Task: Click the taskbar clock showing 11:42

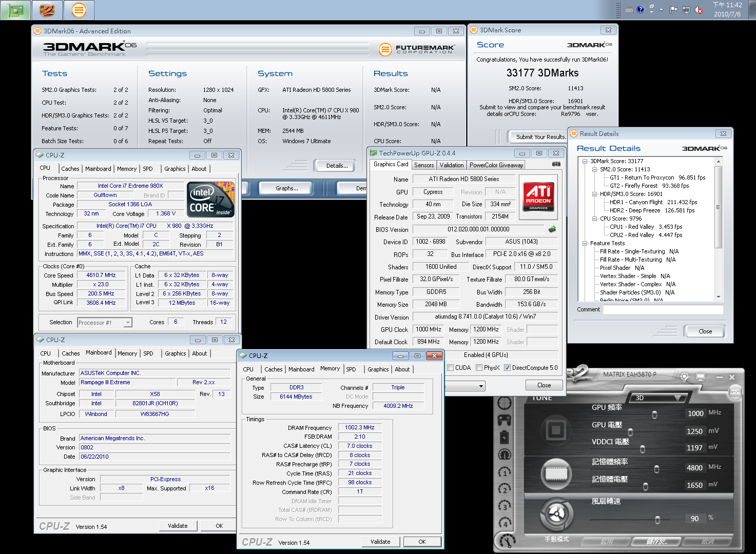Action: pos(727,10)
